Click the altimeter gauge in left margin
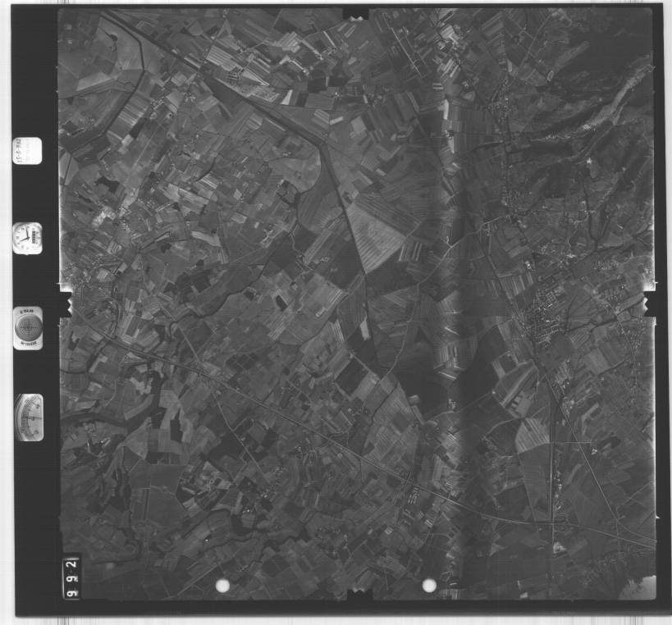672x625 pixels. point(29,417)
